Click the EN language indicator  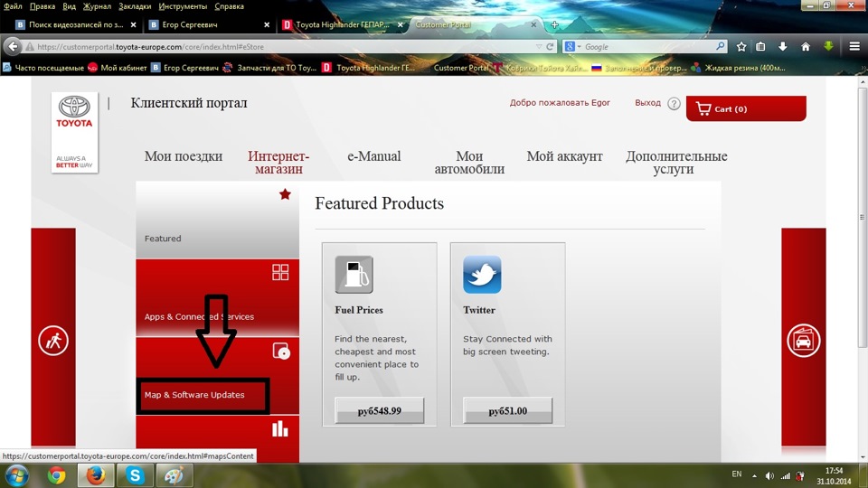(736, 474)
